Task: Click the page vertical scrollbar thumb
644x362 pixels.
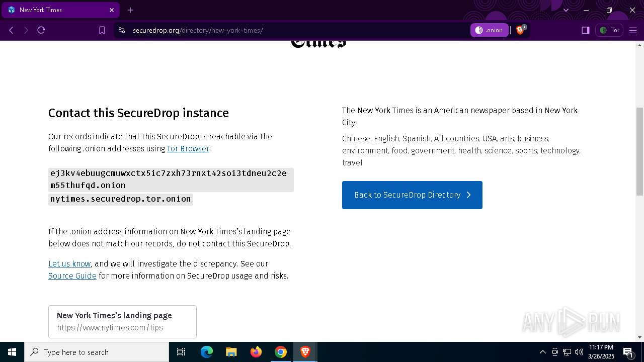Action: [x=640, y=151]
